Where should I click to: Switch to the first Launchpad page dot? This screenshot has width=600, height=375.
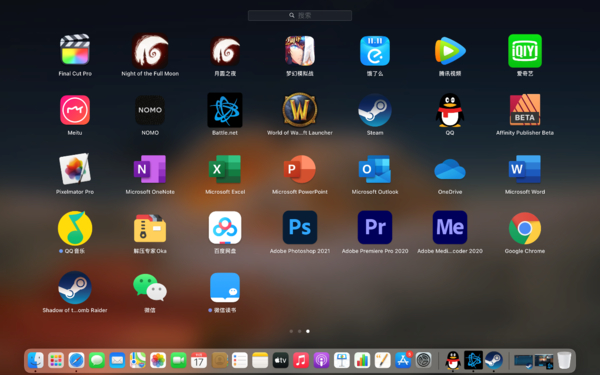click(x=291, y=331)
